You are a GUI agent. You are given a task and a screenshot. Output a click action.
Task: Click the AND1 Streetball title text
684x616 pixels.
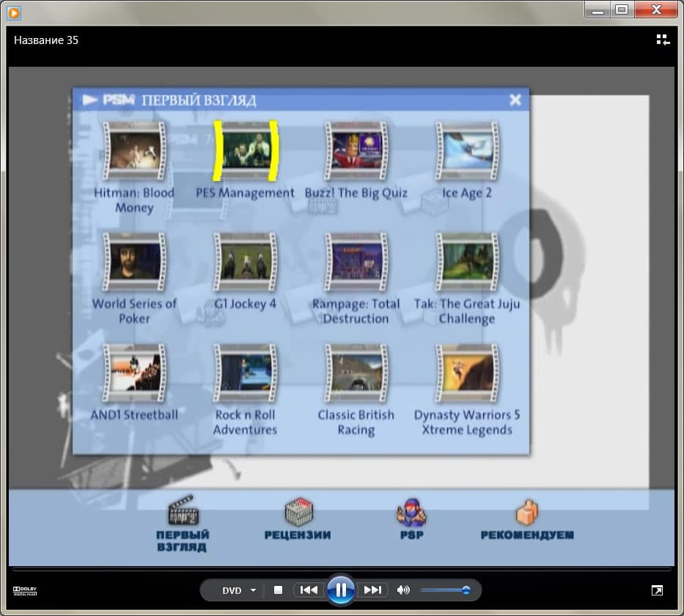click(134, 414)
